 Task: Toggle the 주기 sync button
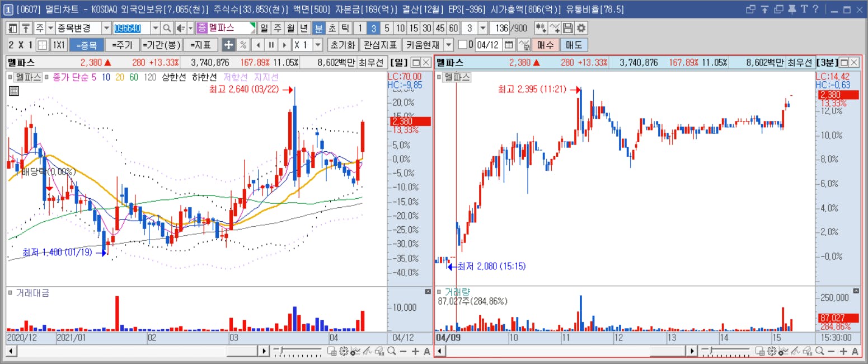121,45
